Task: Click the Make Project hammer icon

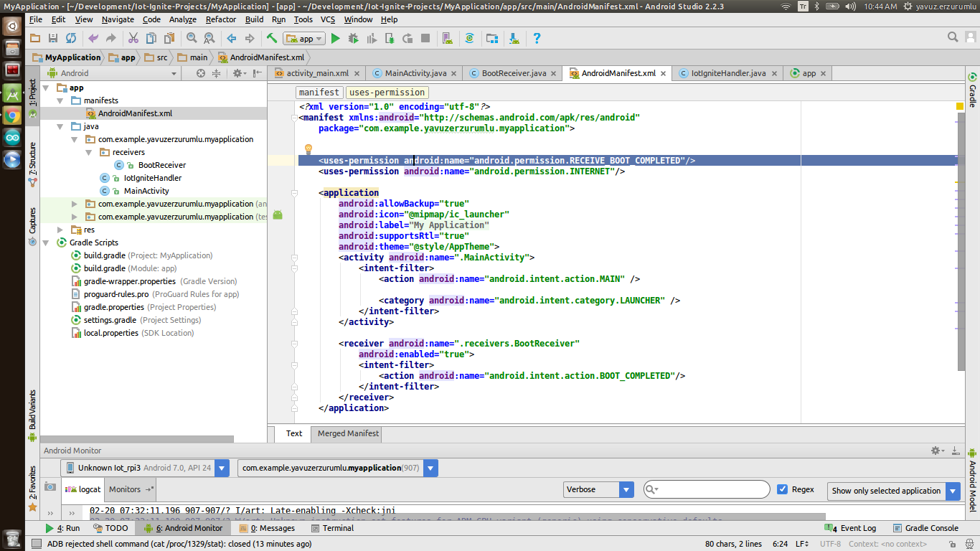Action: coord(272,38)
